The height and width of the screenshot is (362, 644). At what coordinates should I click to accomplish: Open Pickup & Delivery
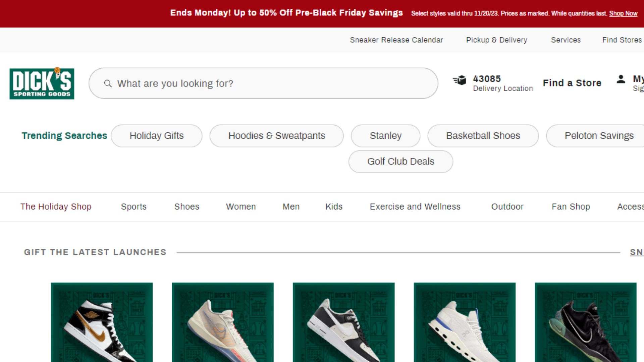pyautogui.click(x=497, y=40)
